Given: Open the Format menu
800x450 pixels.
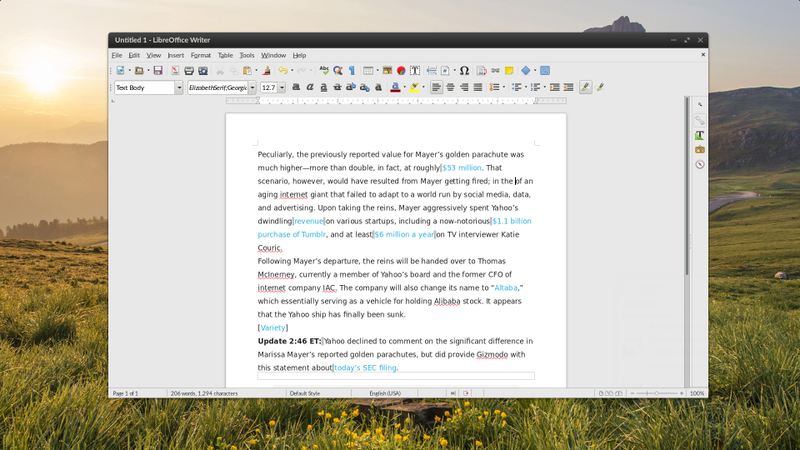Looking at the screenshot, I should 201,55.
